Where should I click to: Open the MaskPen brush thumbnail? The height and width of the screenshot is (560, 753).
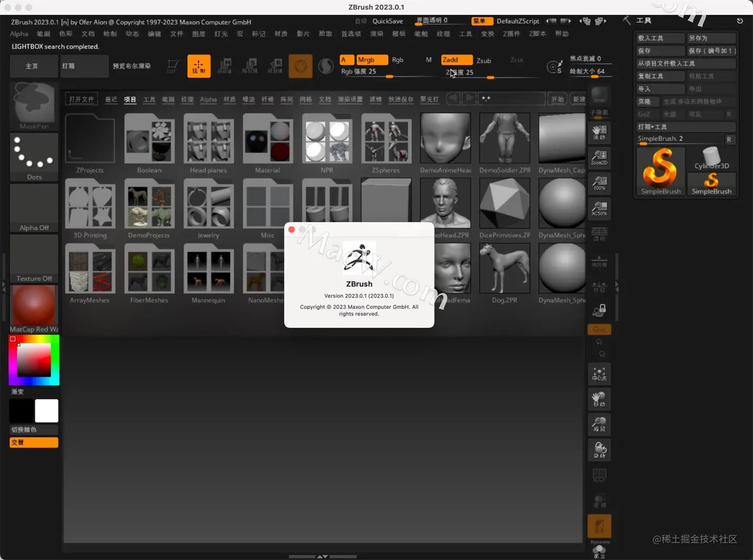point(34,106)
